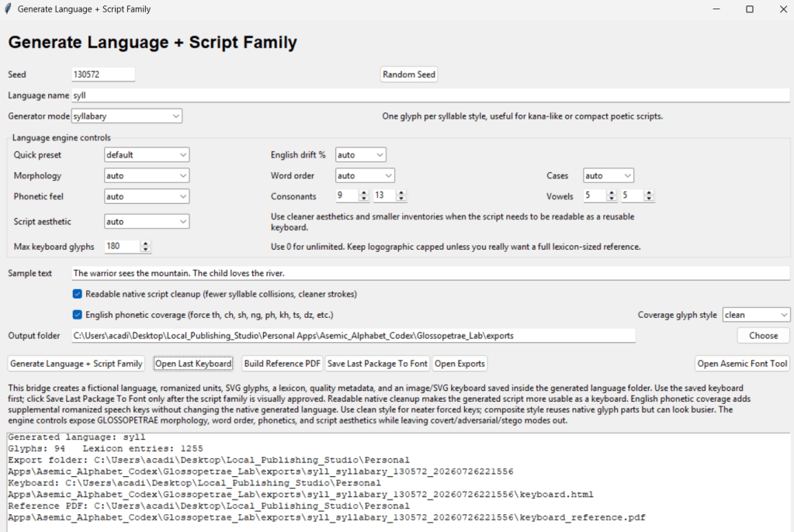Increase maximum Consonants value of 13
The image size is (794, 532).
[x=401, y=193]
